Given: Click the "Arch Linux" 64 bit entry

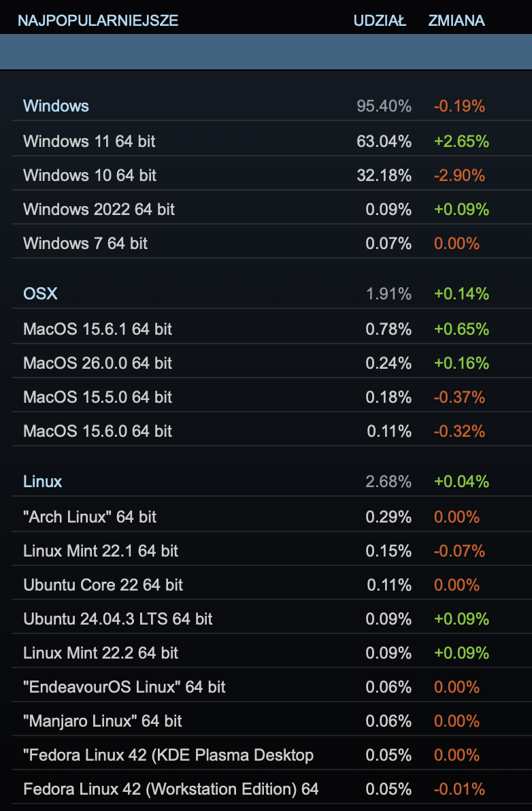Looking at the screenshot, I should coord(90,517).
